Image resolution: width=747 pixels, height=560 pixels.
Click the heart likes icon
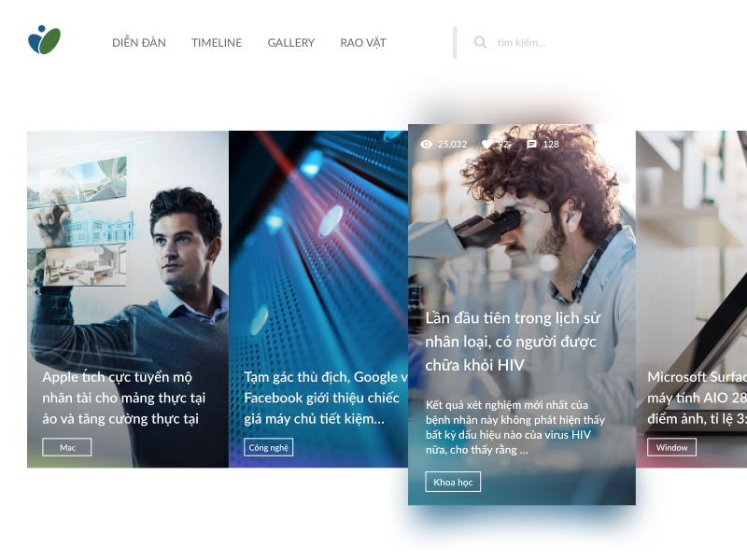coord(486,145)
